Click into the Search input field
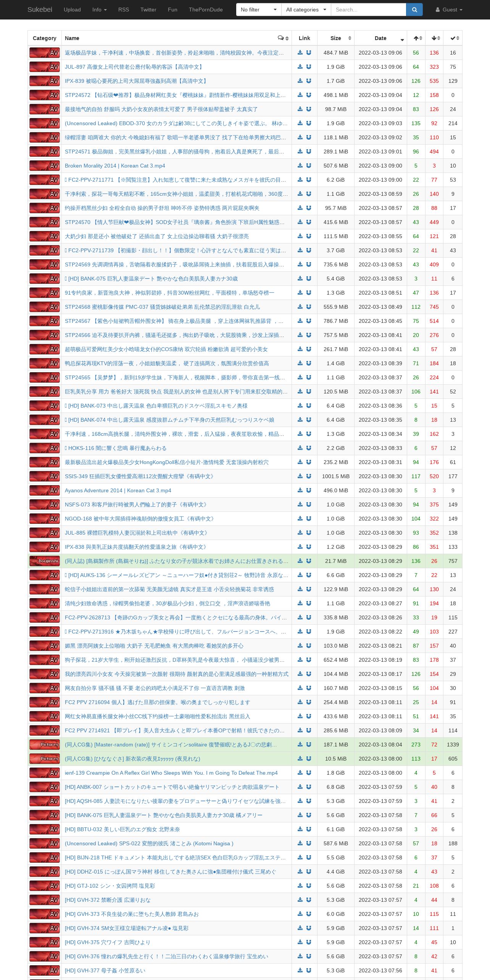The width and height of the screenshot is (490, 980). (x=368, y=10)
